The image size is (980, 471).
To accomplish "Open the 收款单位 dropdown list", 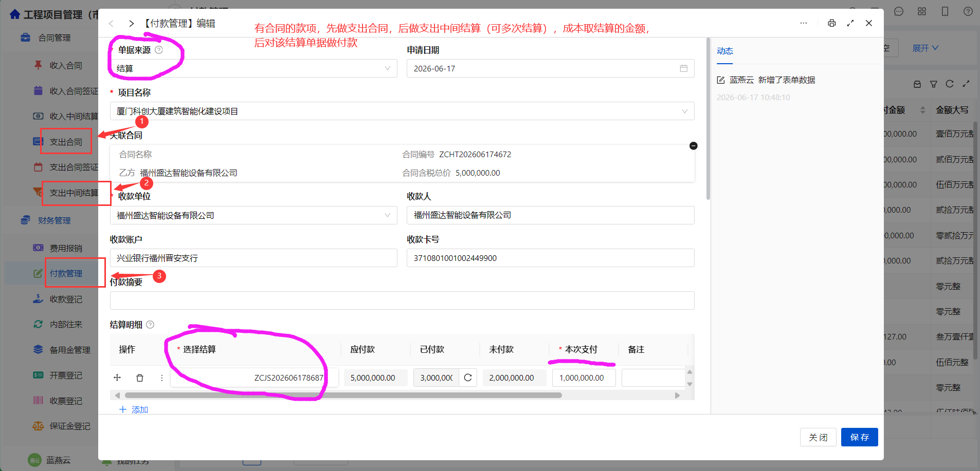I will (253, 215).
